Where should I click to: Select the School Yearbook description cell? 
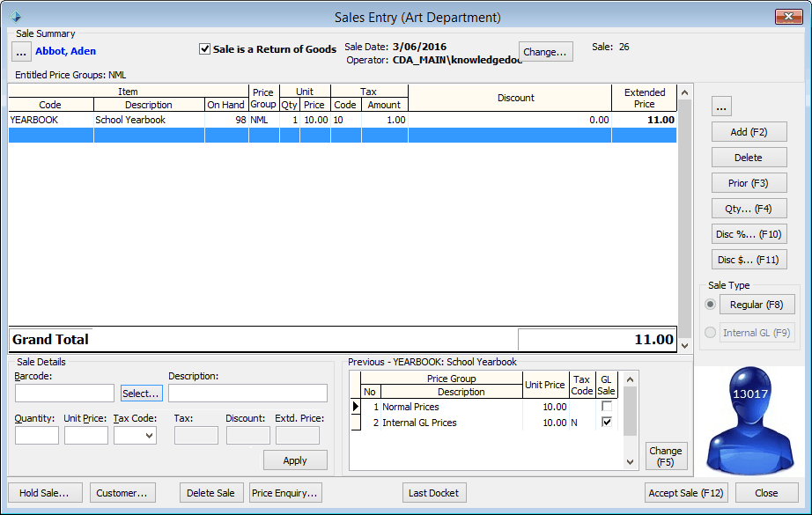(x=149, y=120)
